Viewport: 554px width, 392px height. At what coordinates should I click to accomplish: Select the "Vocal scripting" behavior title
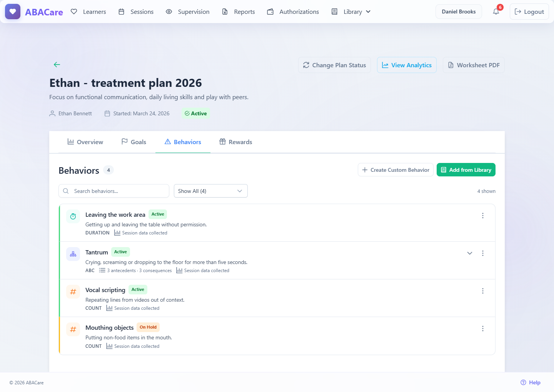(x=105, y=290)
